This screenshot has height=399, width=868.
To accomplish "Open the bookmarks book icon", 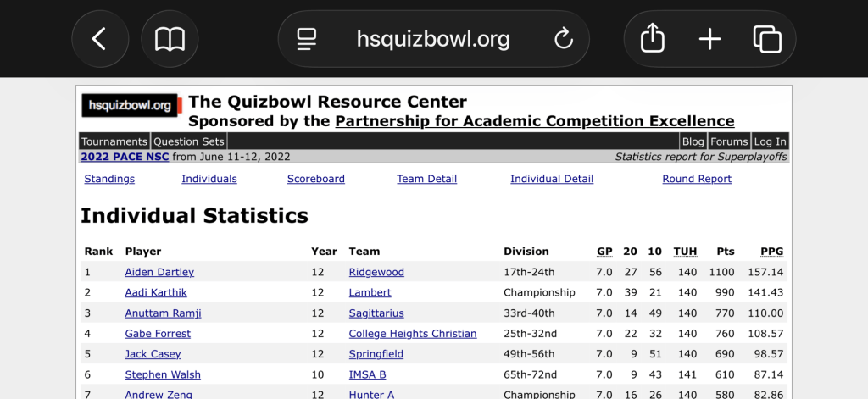I will 170,39.
